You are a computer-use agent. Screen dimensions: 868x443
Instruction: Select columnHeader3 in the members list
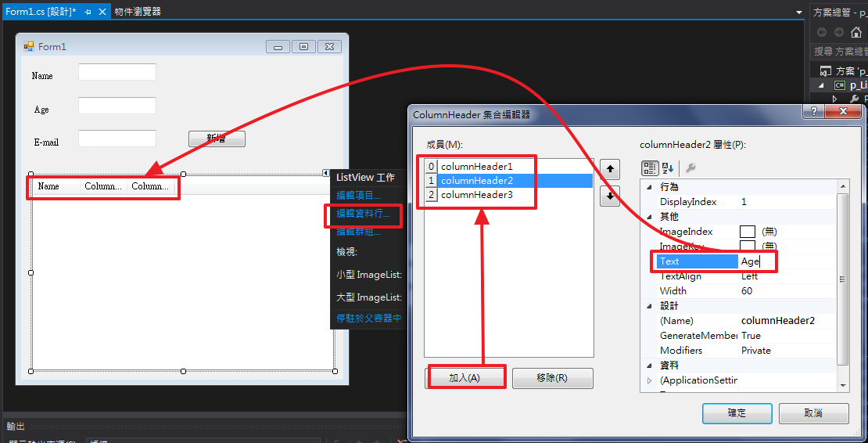point(476,195)
